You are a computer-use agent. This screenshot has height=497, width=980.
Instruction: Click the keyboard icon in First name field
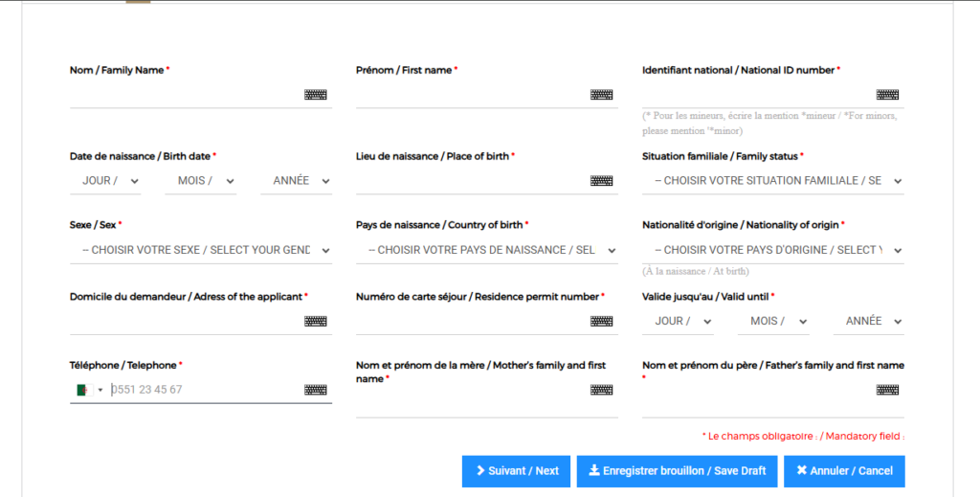click(x=601, y=95)
